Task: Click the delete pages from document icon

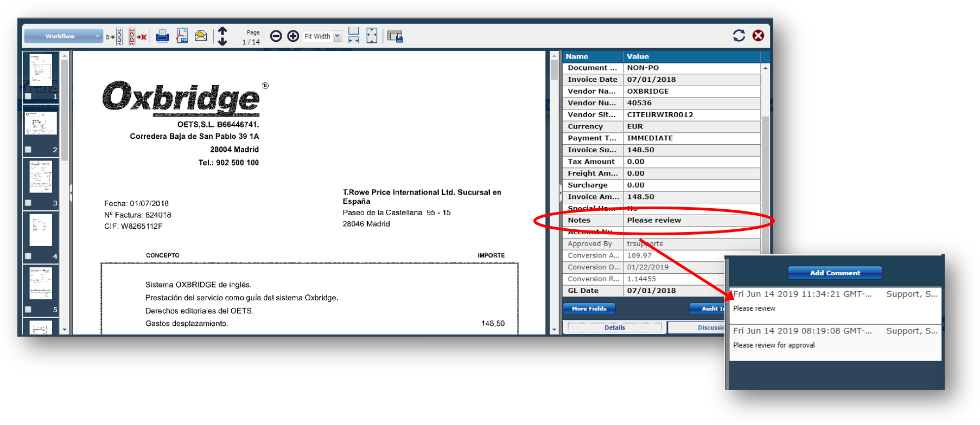Action: click(137, 37)
